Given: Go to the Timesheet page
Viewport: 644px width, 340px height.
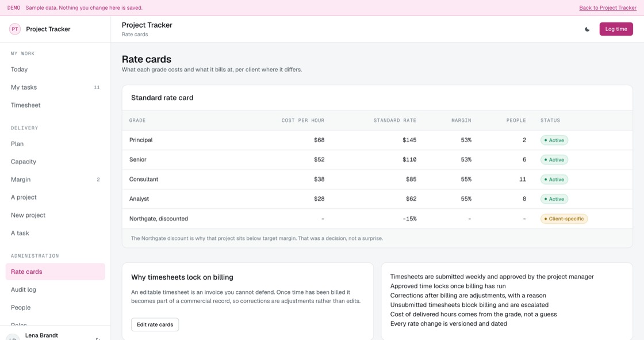Looking at the screenshot, I should [x=55, y=105].
